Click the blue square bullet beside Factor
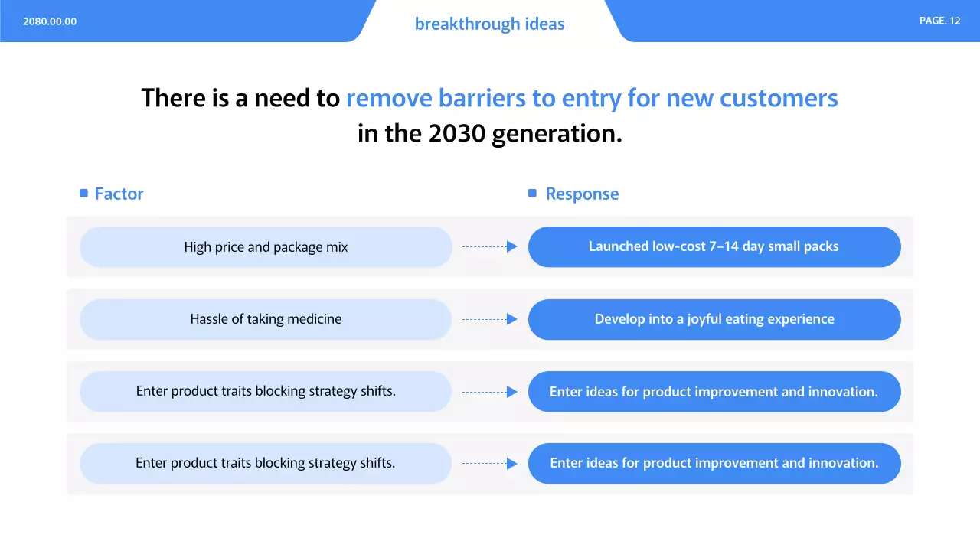The width and height of the screenshot is (980, 551). (x=83, y=194)
